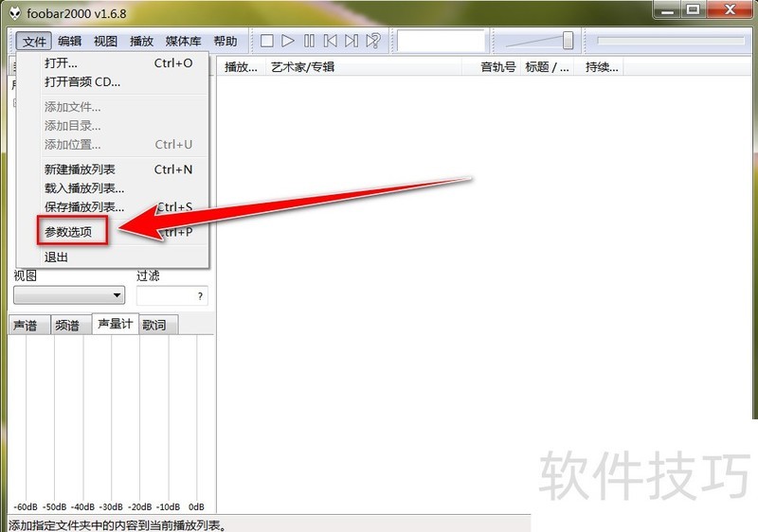Maximize the foobar2000 window
The height and width of the screenshot is (532, 758).
[x=694, y=9]
